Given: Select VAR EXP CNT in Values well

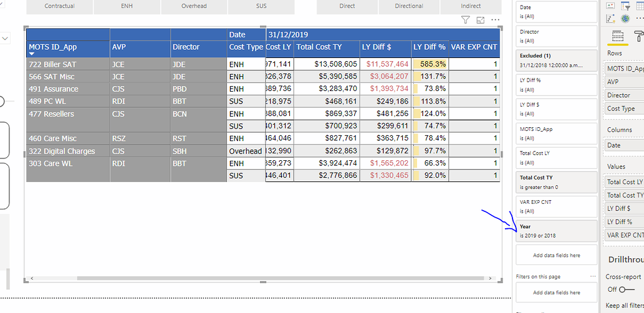Looking at the screenshot, I should [x=624, y=235].
